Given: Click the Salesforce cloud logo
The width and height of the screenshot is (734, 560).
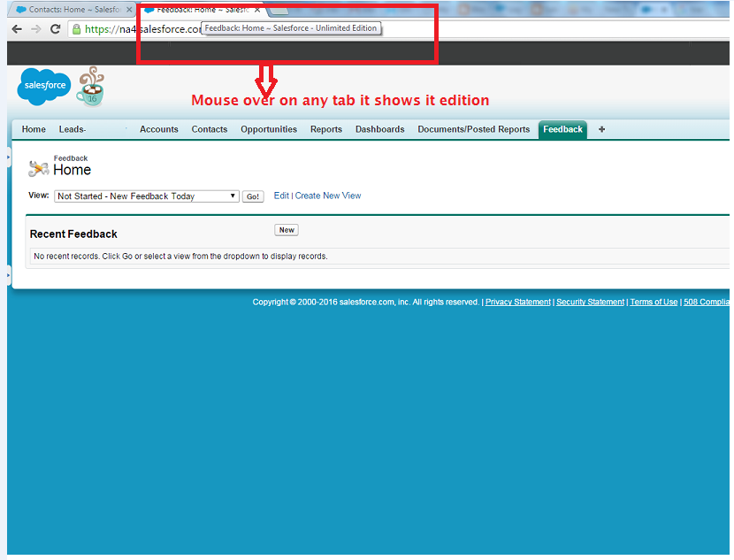Looking at the screenshot, I should click(44, 86).
